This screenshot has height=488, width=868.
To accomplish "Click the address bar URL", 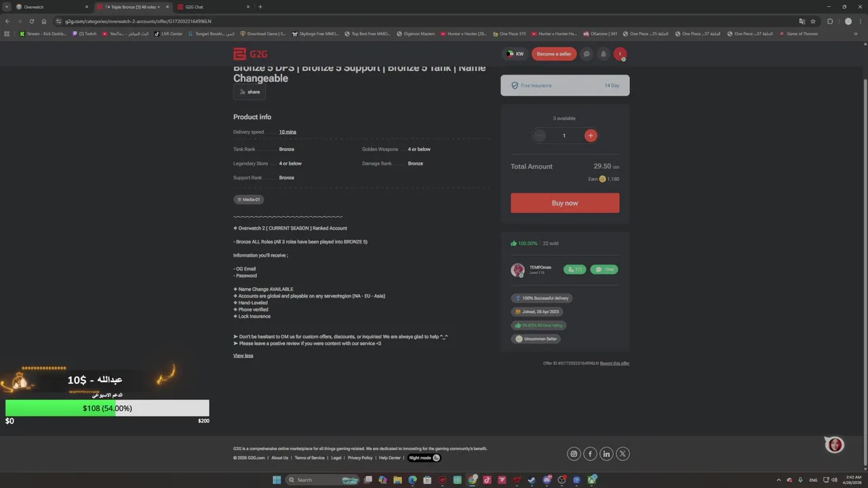I will coord(138,21).
